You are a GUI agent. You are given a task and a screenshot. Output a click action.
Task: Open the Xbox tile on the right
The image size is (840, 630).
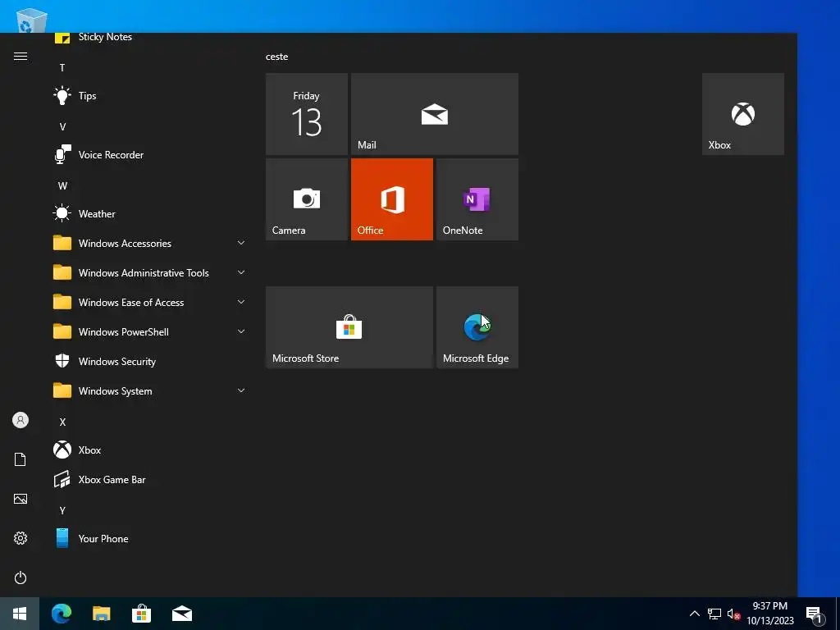(x=743, y=114)
